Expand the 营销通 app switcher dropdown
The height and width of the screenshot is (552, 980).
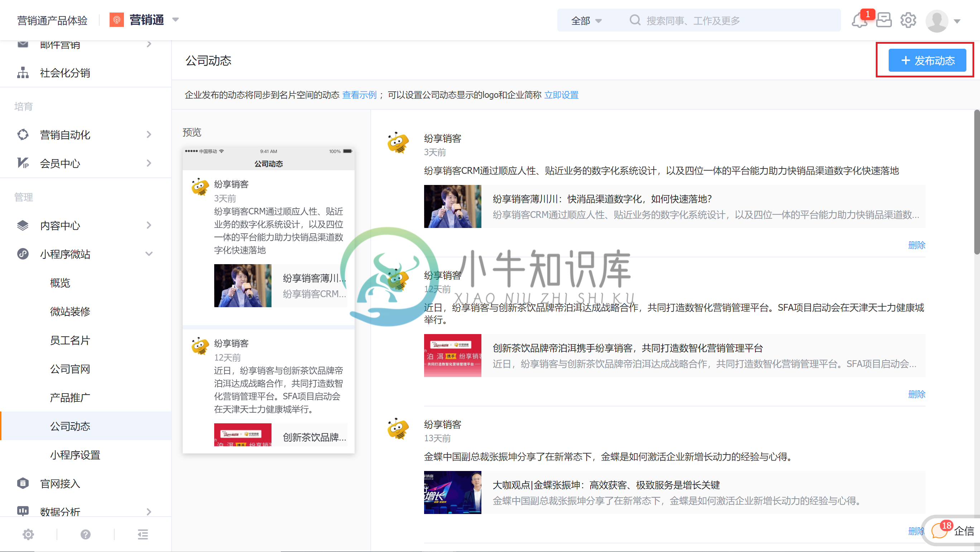pyautogui.click(x=176, y=19)
